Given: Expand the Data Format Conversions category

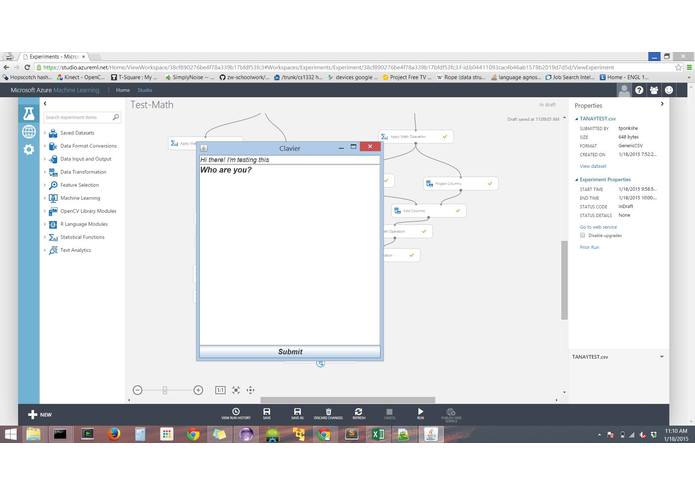Looking at the screenshot, I should point(45,146).
